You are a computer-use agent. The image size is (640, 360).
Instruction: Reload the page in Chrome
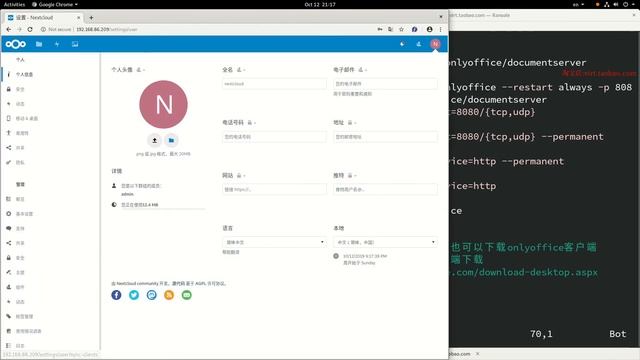pyautogui.click(x=30, y=29)
